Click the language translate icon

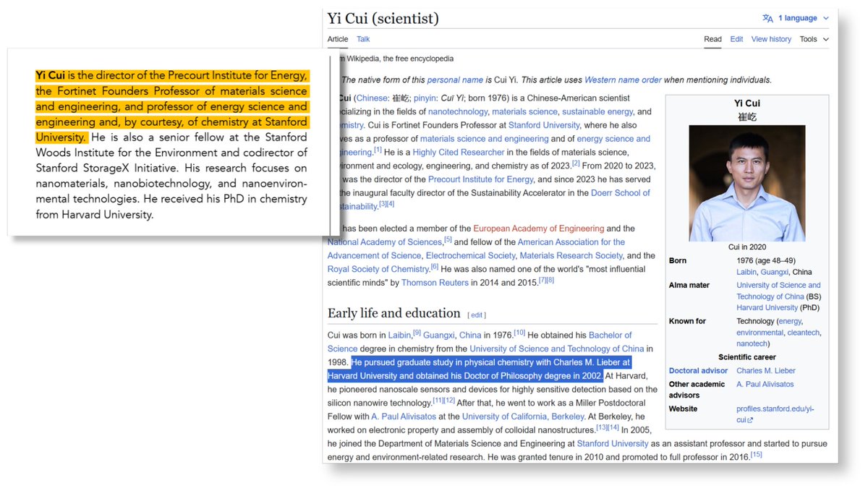coord(767,18)
